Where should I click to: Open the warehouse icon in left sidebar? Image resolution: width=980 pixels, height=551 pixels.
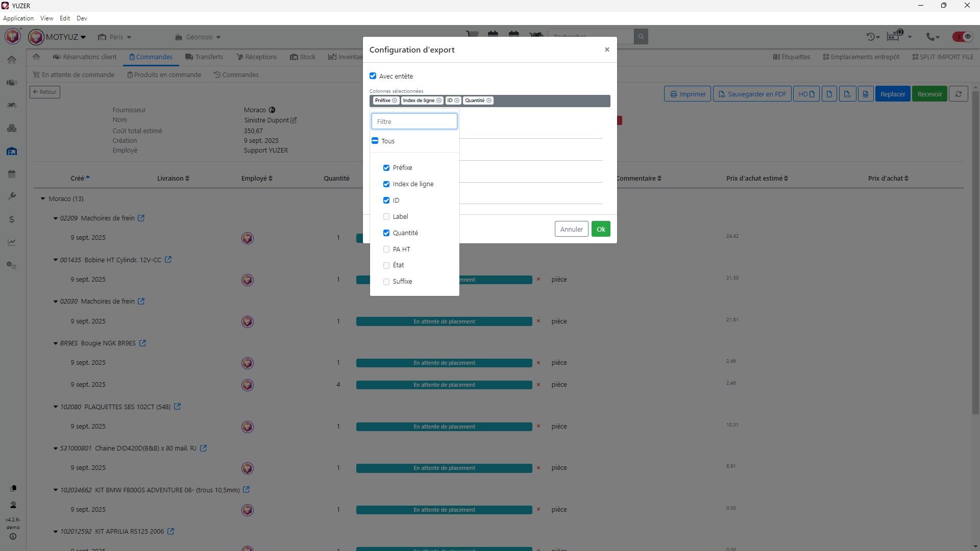[12, 152]
